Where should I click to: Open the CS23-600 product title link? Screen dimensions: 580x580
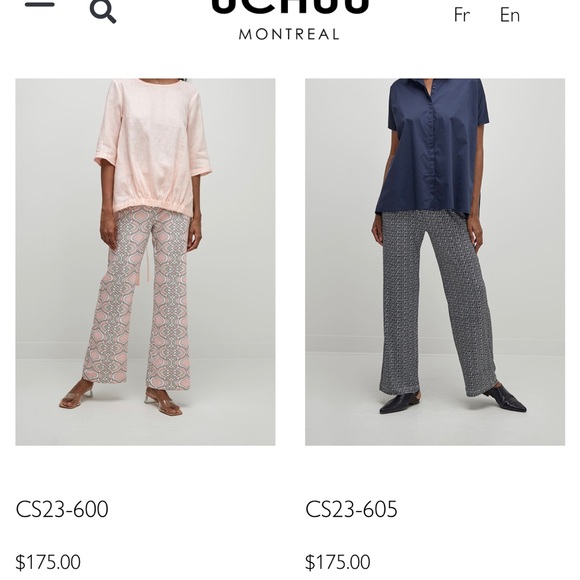62,509
